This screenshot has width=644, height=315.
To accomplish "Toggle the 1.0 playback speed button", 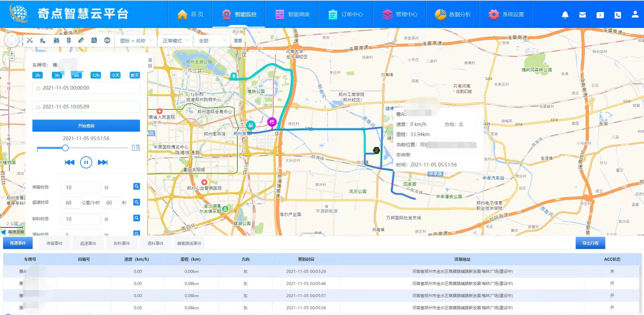I will click(136, 148).
